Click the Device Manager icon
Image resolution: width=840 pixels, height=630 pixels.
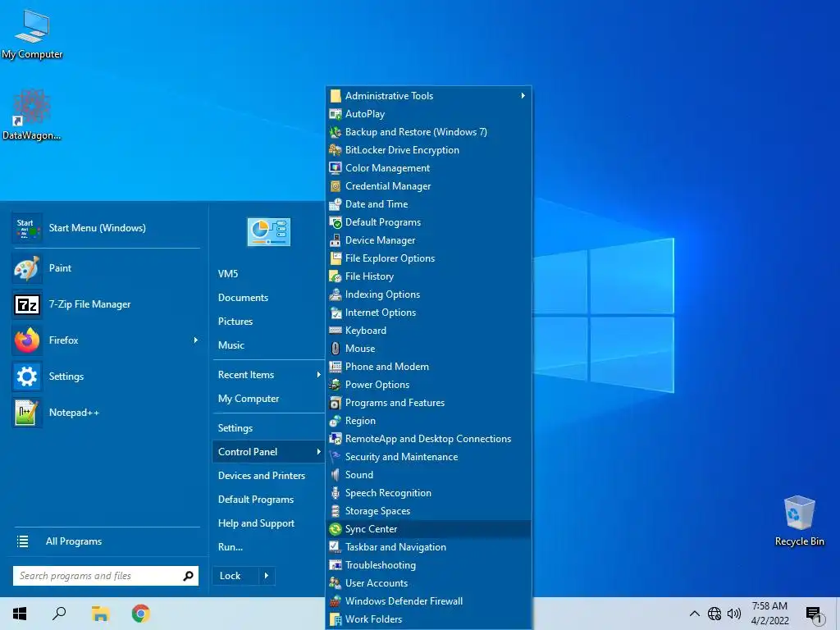(x=336, y=240)
